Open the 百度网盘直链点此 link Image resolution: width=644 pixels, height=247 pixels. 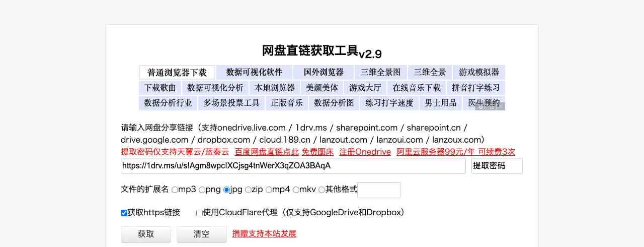(267, 152)
